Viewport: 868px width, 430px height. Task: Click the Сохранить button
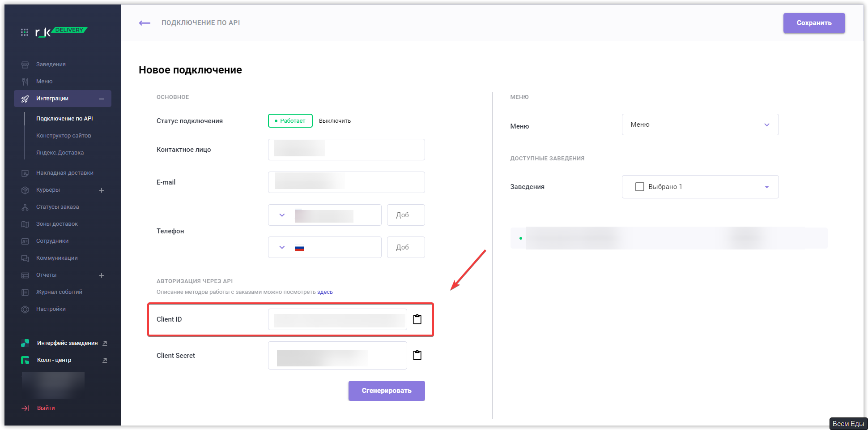814,23
